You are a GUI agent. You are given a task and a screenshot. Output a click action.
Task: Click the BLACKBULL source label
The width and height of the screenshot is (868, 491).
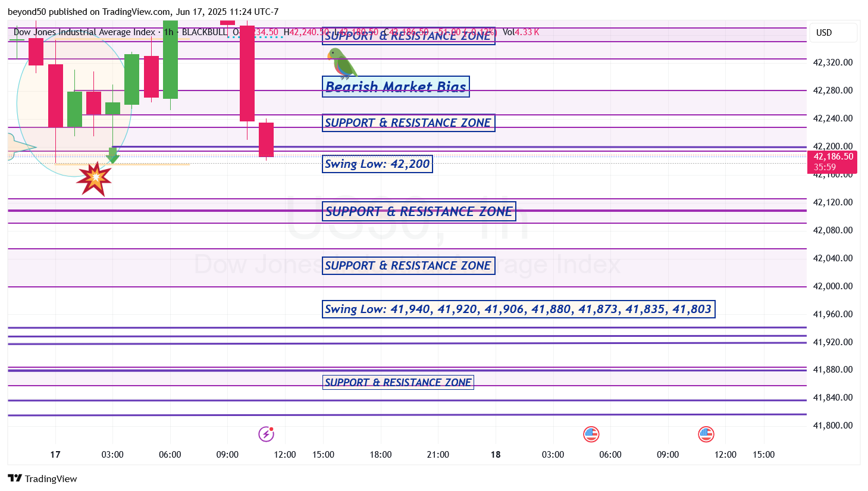[204, 32]
